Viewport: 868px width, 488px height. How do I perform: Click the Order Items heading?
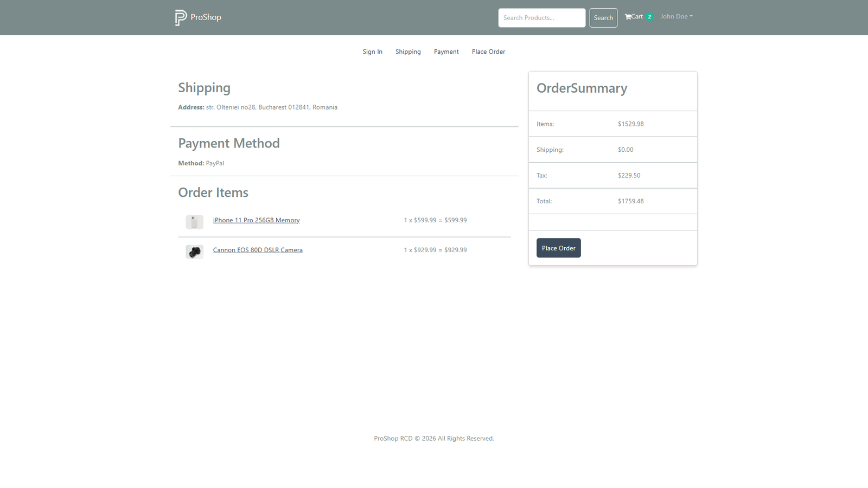click(213, 192)
